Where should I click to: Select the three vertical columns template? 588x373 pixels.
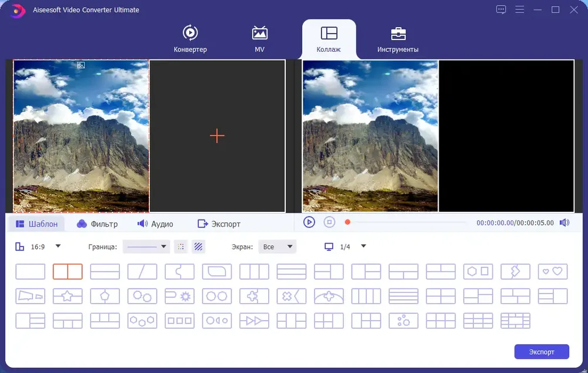click(x=254, y=271)
